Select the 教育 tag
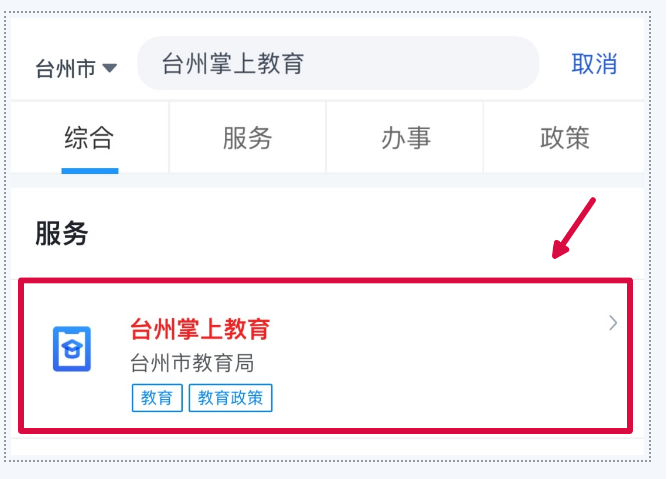The width and height of the screenshot is (668, 479). [156, 397]
